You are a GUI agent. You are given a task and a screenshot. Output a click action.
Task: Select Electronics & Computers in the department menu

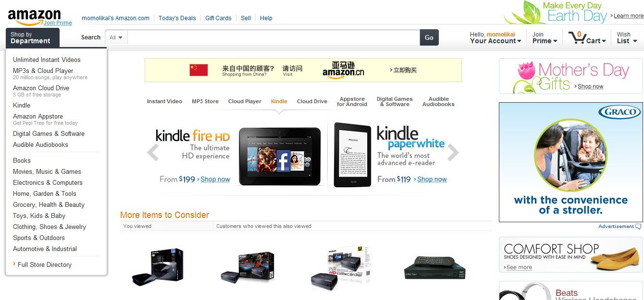pos(48,182)
